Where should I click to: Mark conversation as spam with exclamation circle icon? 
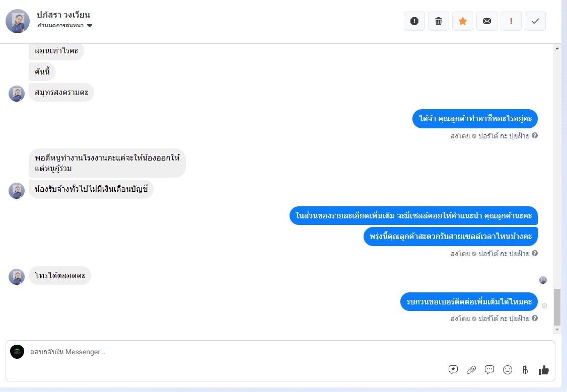point(414,21)
